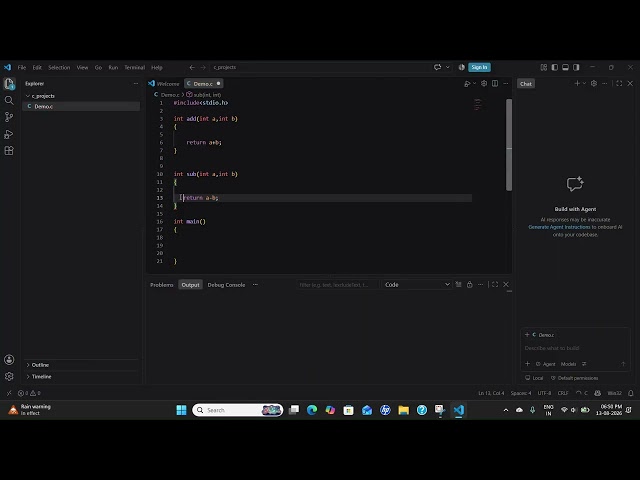Click the Copilot chat icon in title bar
Viewport: 640px width, 480px height.
pyautogui.click(x=438, y=67)
